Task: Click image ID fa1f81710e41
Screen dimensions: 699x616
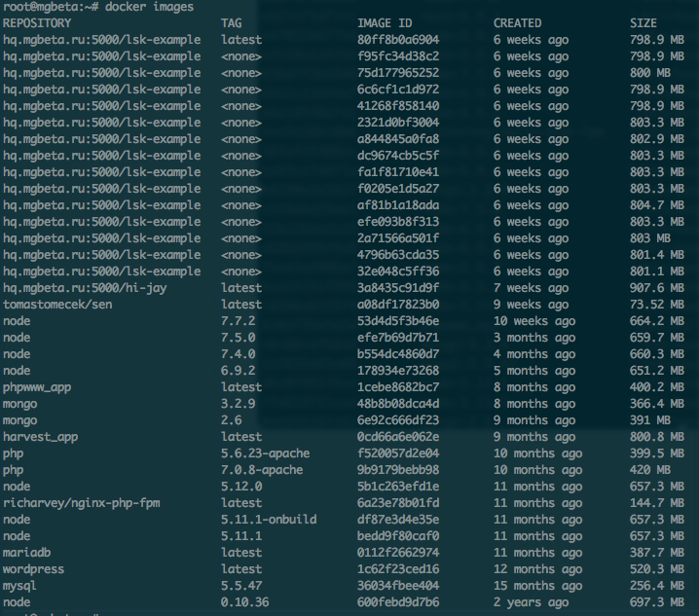Action: pyautogui.click(x=398, y=172)
